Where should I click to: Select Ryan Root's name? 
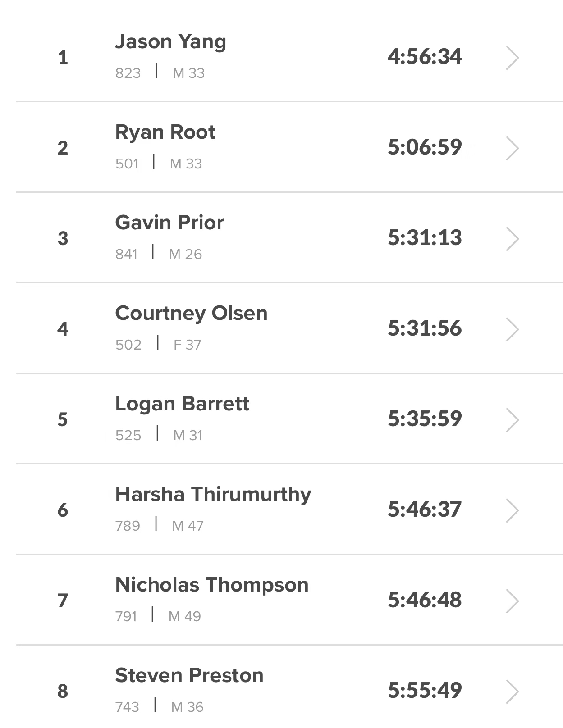tap(165, 132)
